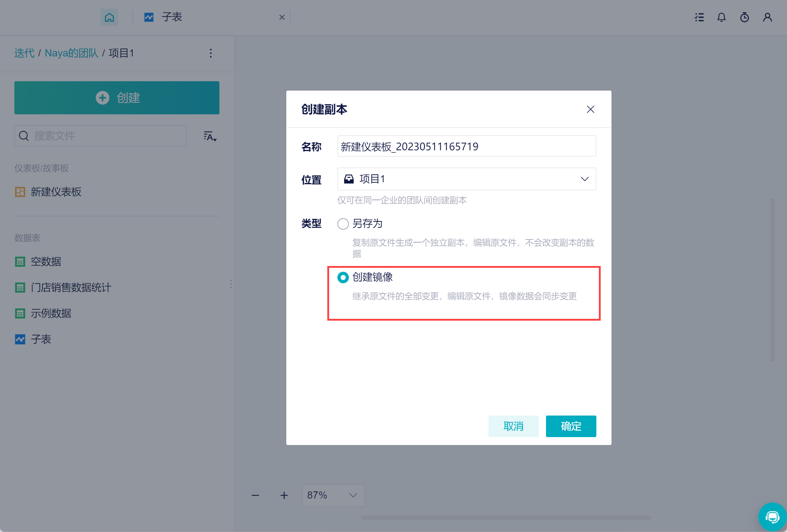Open user profile icon
Viewport: 787px width, 532px height.
(768, 17)
